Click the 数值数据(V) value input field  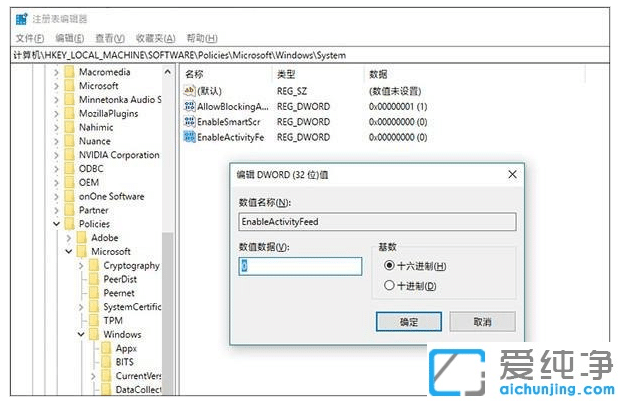(300, 266)
